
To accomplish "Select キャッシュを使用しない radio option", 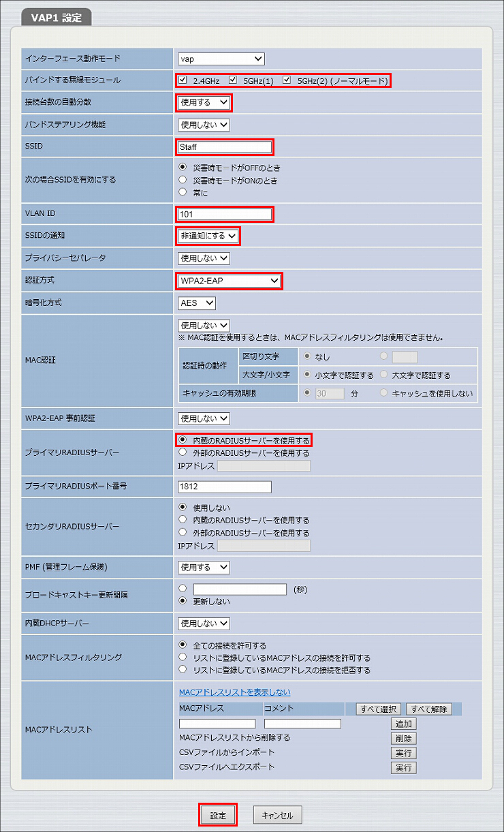I will (x=385, y=393).
